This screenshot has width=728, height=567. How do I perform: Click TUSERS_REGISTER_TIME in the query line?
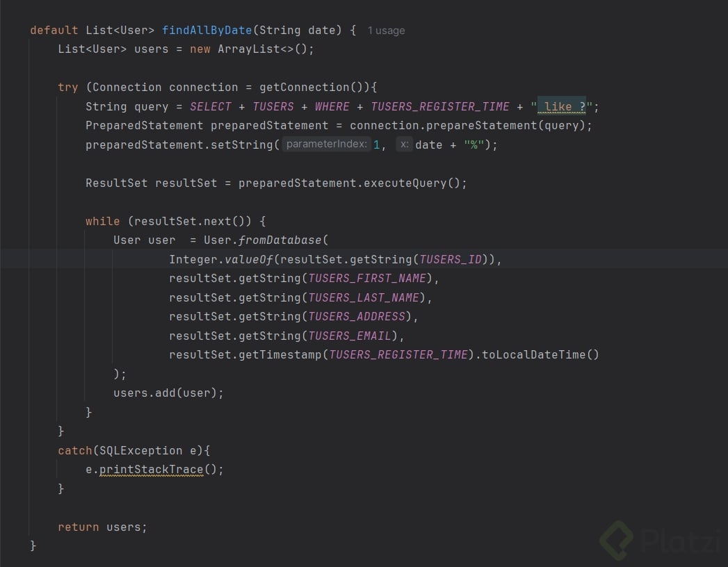tap(439, 107)
